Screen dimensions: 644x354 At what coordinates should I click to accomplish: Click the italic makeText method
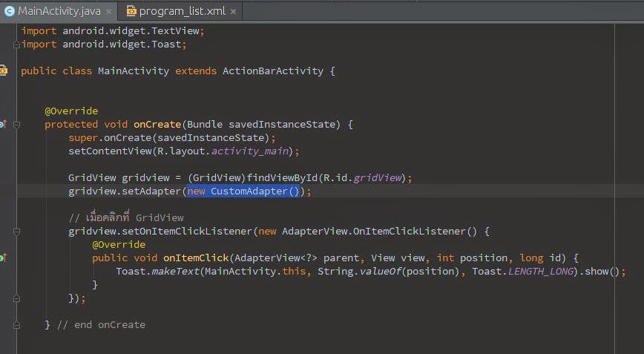(175, 272)
